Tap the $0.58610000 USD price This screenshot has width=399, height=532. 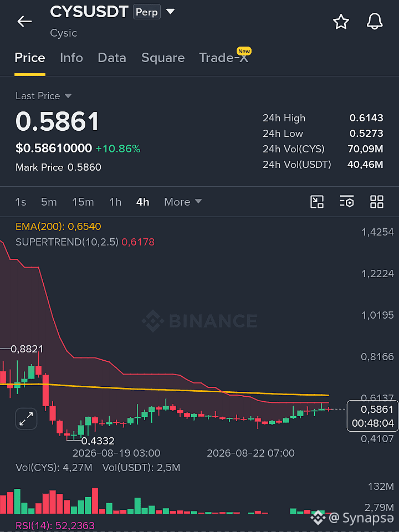click(54, 149)
